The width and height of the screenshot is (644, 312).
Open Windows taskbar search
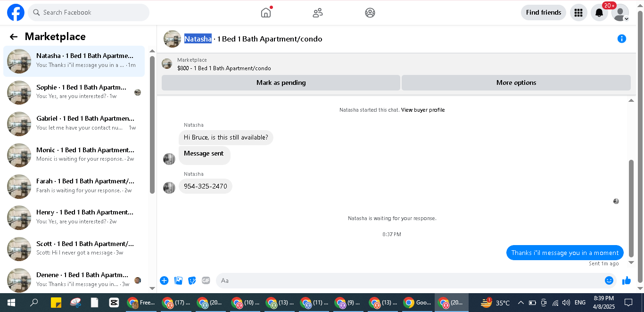[34, 303]
